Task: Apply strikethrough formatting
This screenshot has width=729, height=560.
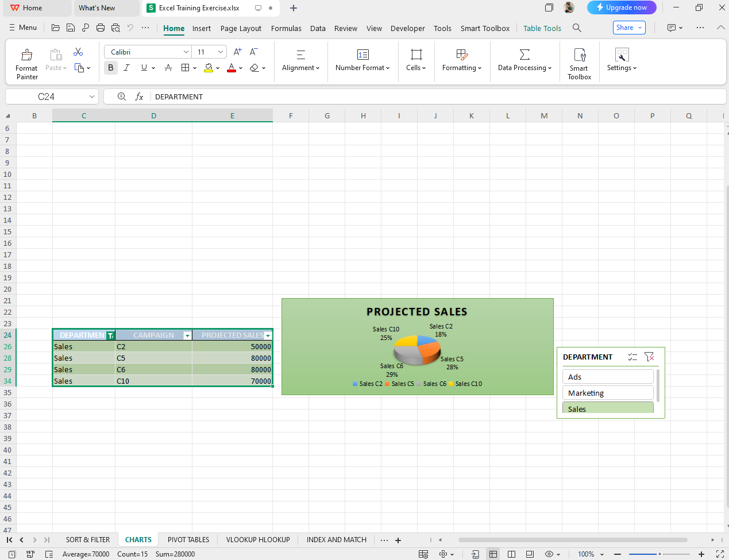Action: (168, 68)
